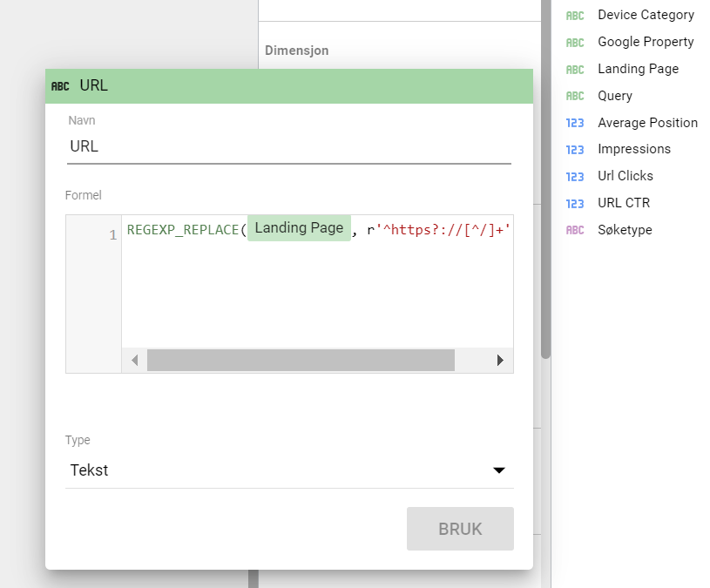This screenshot has width=710, height=588.
Task: Click the 123 icon beside Average Position
Action: 575,123
